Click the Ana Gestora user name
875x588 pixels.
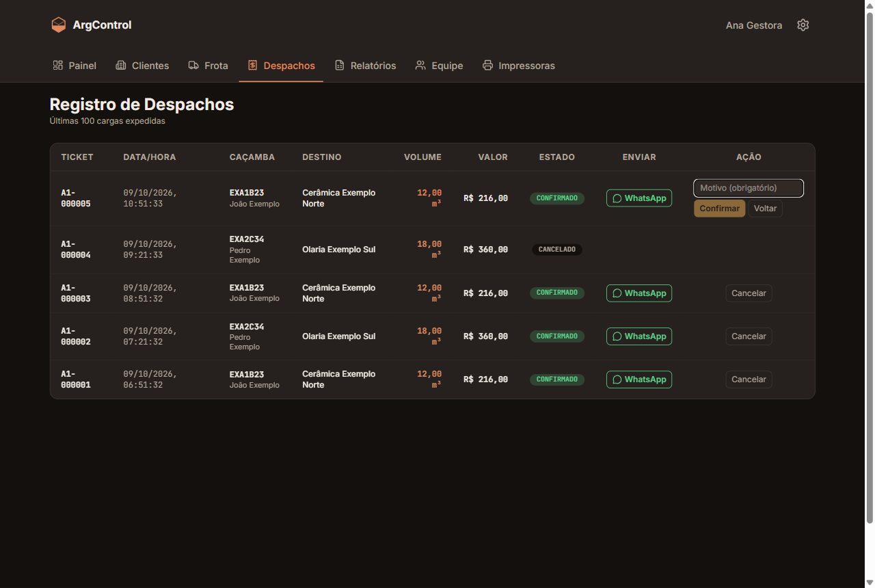click(x=754, y=25)
